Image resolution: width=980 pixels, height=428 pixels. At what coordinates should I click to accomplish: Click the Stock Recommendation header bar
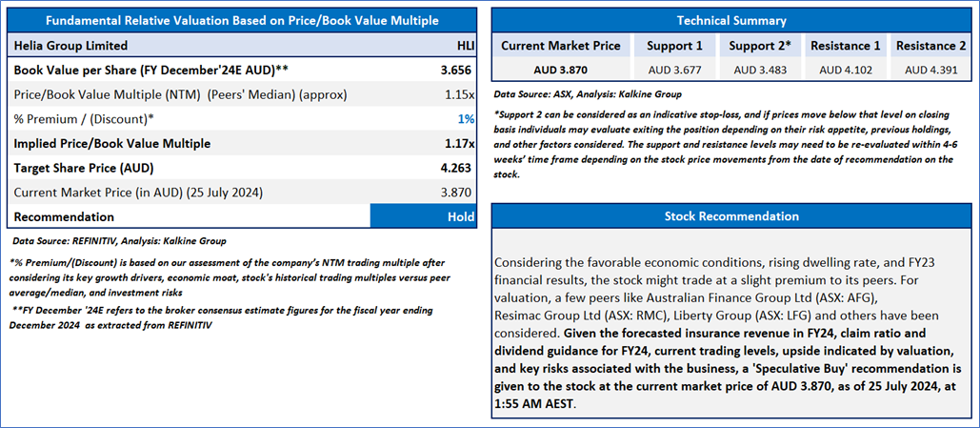pos(731,216)
